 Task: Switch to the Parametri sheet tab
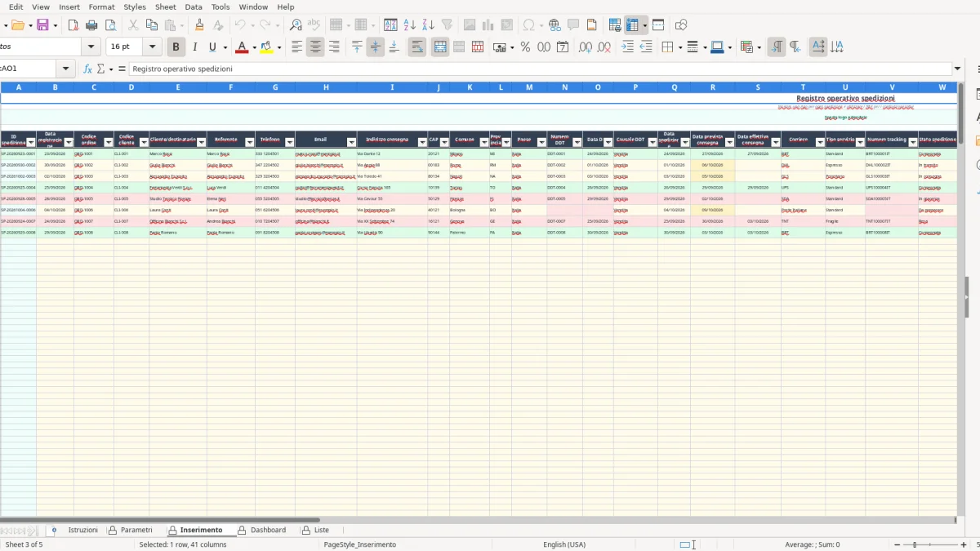[x=130, y=530]
